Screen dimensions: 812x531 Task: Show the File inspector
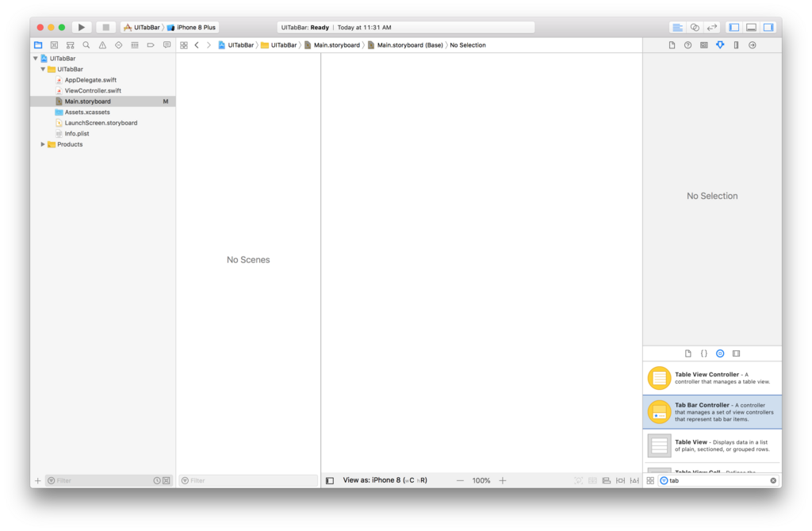click(672, 45)
